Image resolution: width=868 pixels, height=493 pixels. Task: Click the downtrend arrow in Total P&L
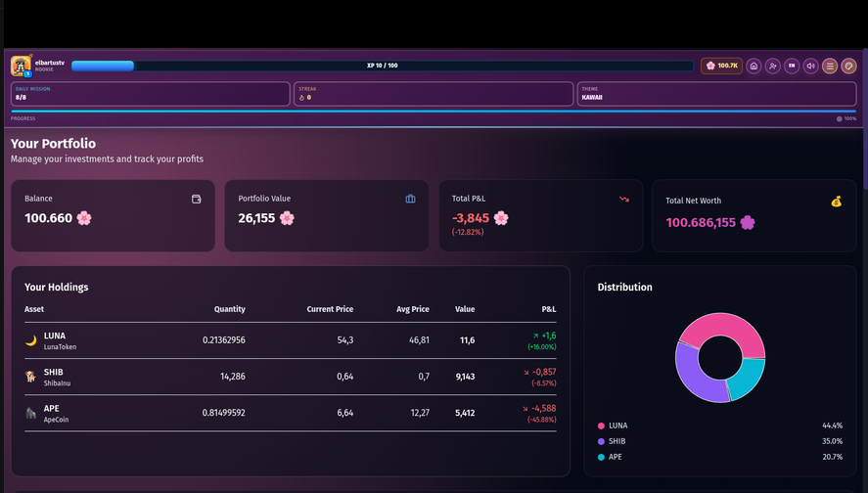coord(623,199)
